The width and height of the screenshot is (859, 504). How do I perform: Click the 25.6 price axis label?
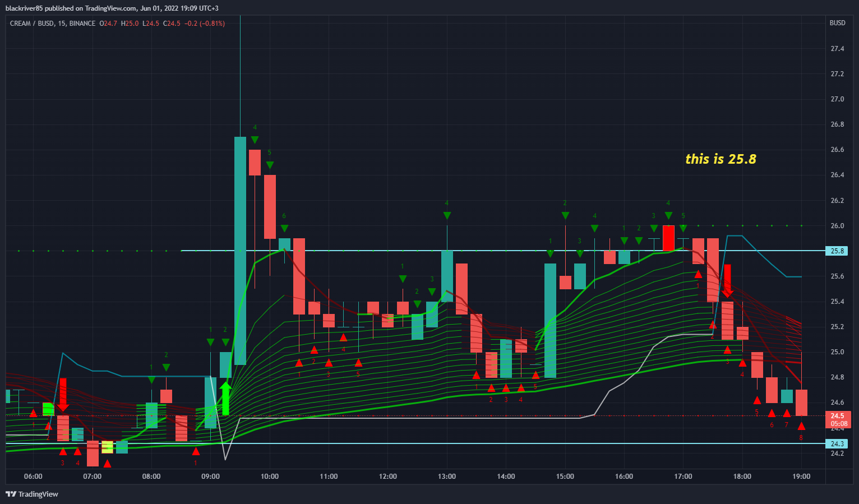pos(837,276)
